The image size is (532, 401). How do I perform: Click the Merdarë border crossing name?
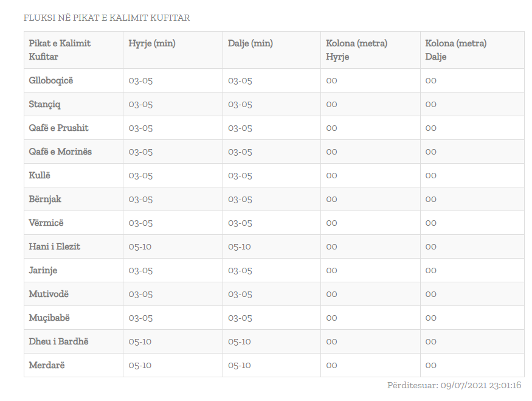click(46, 365)
